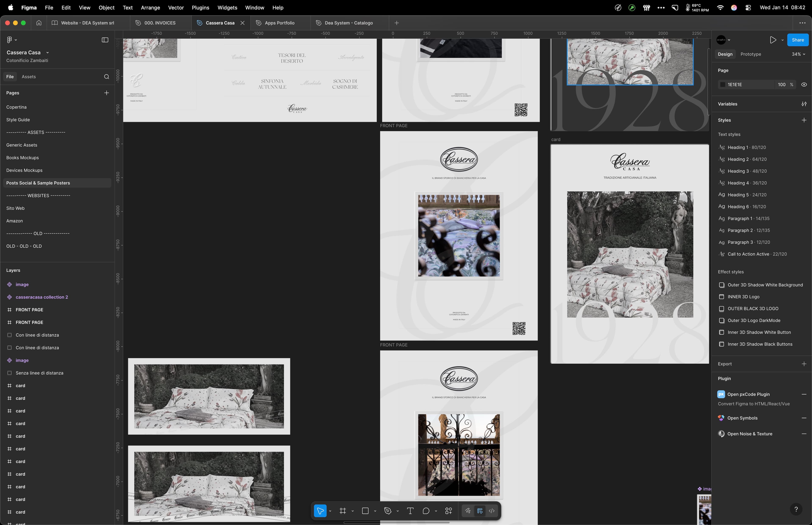Screen dimensions: 812x525
Task: Open shape tools options chevron
Action: (375, 511)
